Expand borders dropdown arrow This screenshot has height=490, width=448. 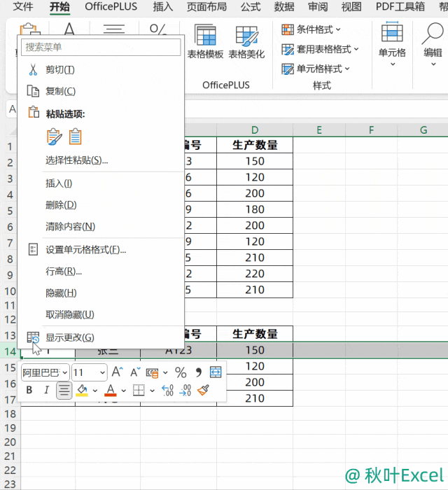click(x=152, y=391)
